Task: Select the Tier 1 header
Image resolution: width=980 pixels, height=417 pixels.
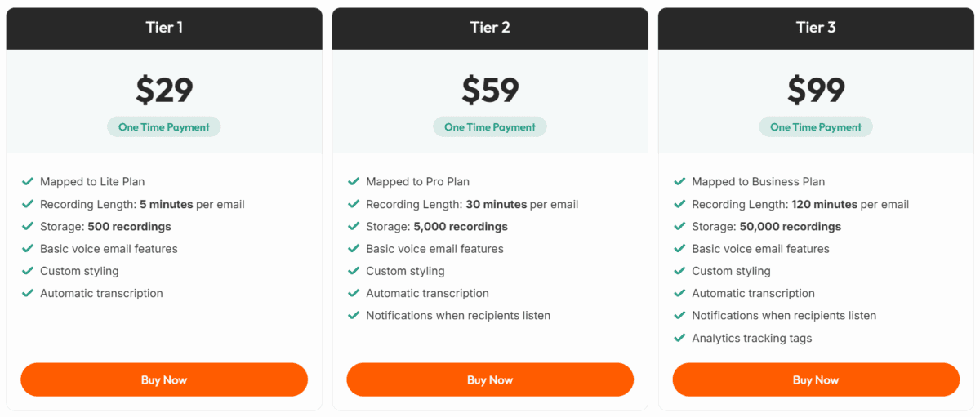Action: (x=164, y=28)
